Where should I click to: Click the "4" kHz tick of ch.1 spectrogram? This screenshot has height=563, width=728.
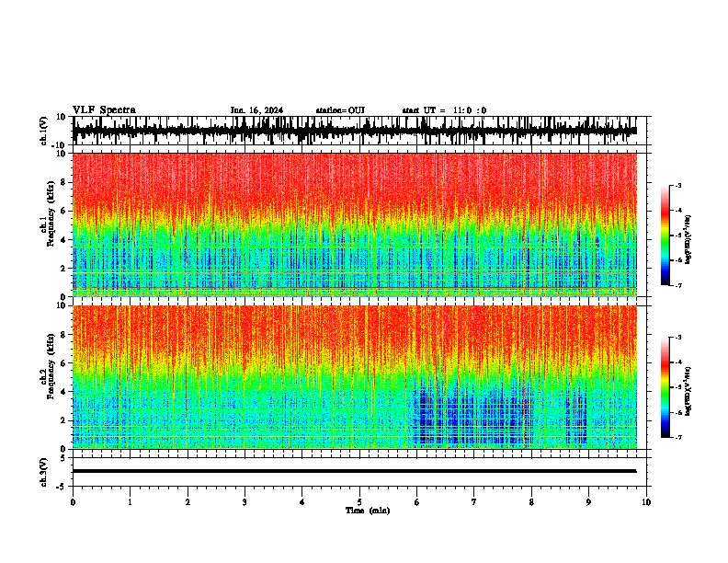[x=63, y=240]
